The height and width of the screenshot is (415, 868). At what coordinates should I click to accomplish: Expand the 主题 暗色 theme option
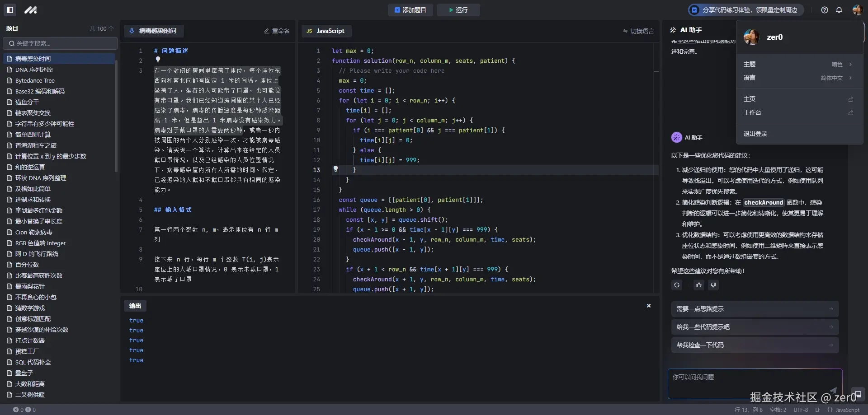pos(798,64)
